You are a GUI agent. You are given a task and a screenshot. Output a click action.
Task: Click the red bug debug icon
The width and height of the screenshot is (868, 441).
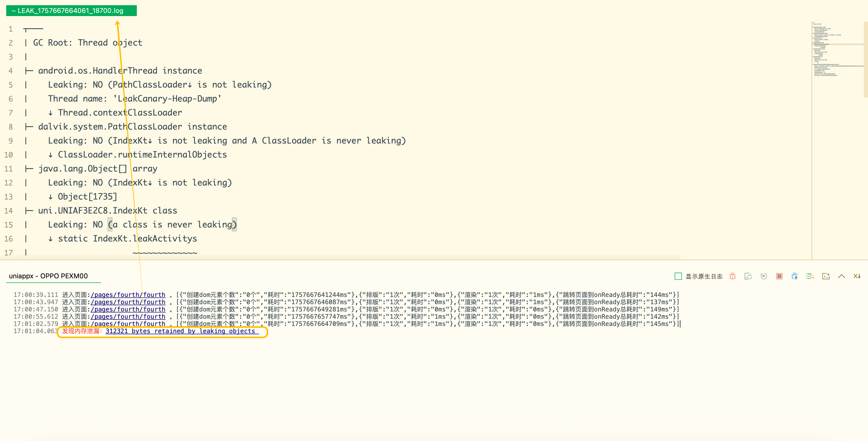[x=732, y=276]
